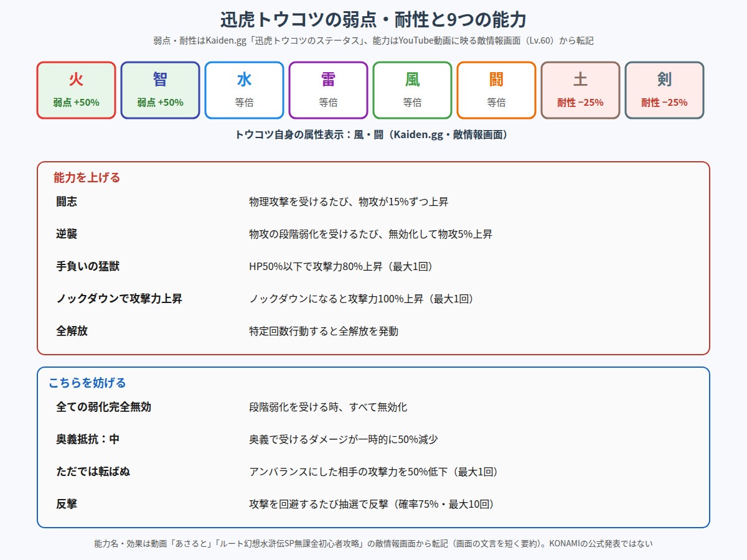Screen dimensions: 747x560
Task: Select the 雷 等倍 element card
Action: (x=328, y=90)
